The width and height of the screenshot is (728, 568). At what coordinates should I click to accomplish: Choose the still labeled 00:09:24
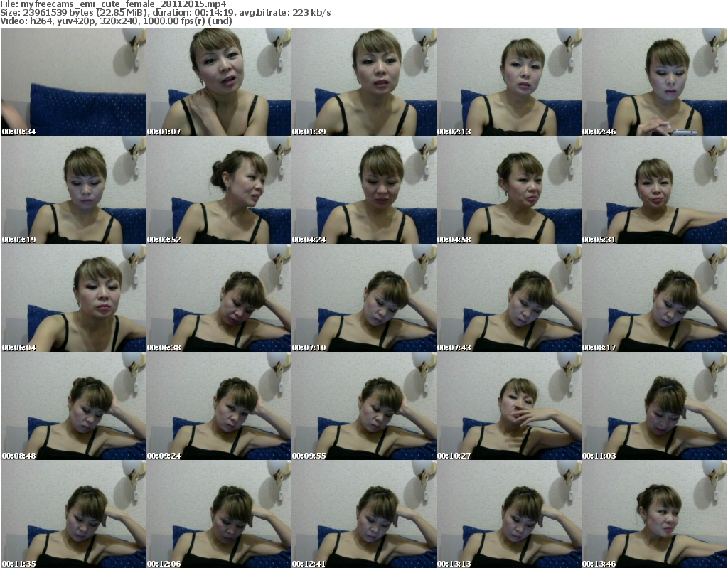tap(219, 406)
